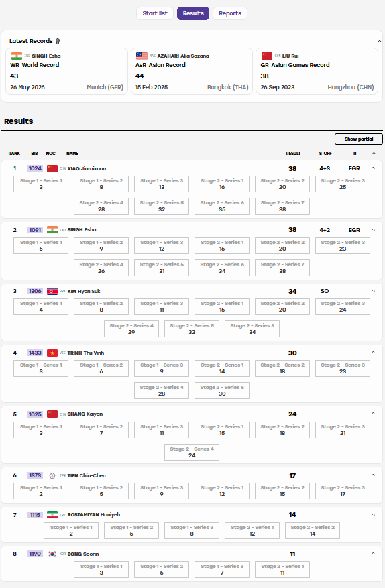The height and width of the screenshot is (588, 385).
Task: Click the RESULT column header
Action: (292, 154)
